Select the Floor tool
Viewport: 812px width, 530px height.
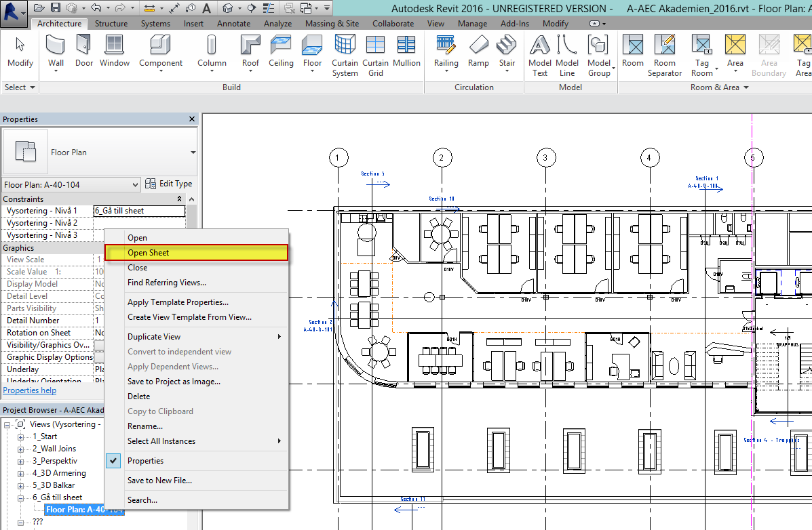[312, 51]
